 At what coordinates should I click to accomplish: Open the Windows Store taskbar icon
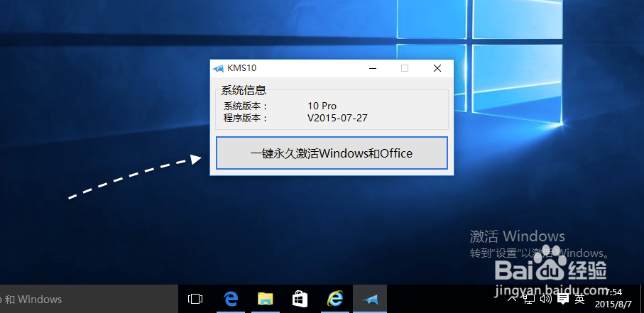click(300, 299)
